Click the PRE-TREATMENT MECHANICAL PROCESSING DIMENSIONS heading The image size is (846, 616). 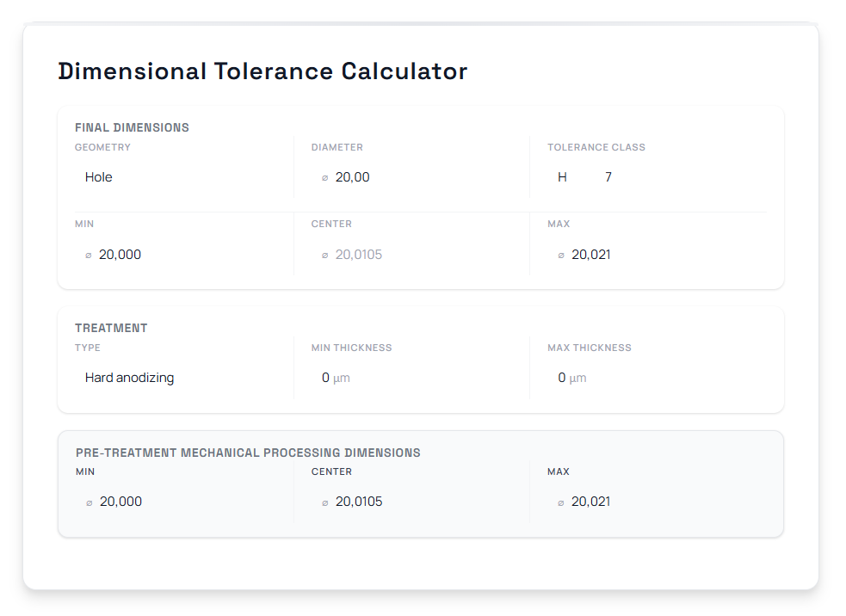(248, 453)
